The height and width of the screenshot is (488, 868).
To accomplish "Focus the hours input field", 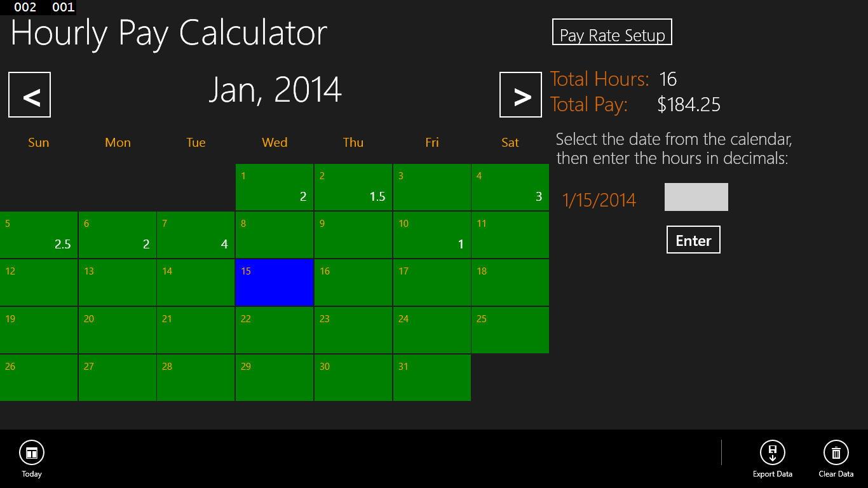I will tap(696, 197).
